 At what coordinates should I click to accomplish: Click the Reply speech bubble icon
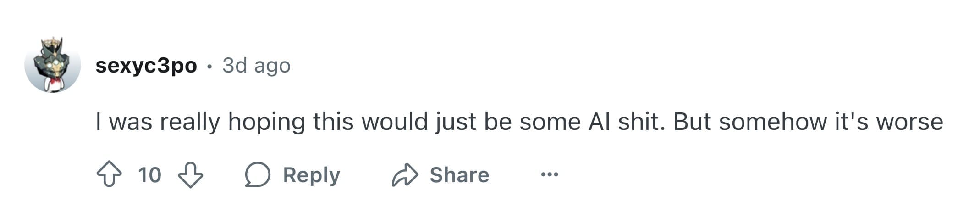[258, 174]
